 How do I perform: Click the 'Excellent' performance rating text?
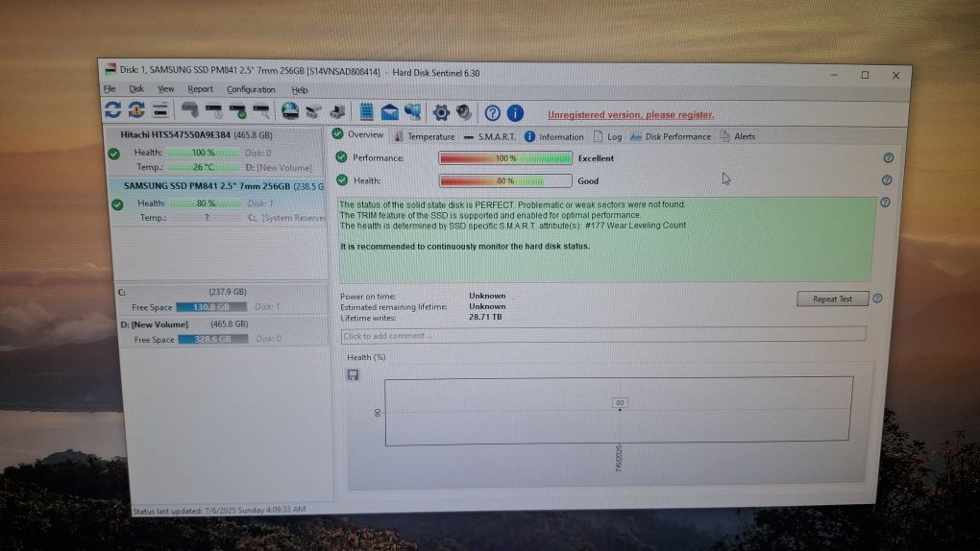click(x=596, y=158)
